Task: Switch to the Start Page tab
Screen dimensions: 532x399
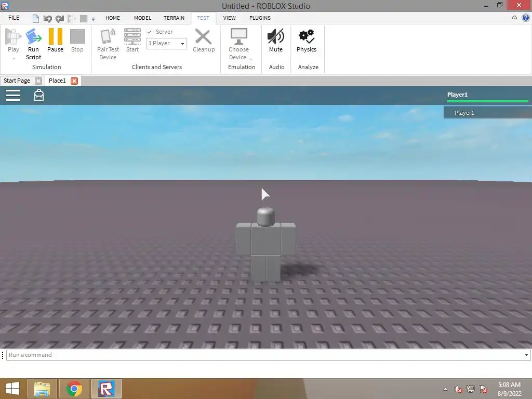Action: point(17,81)
